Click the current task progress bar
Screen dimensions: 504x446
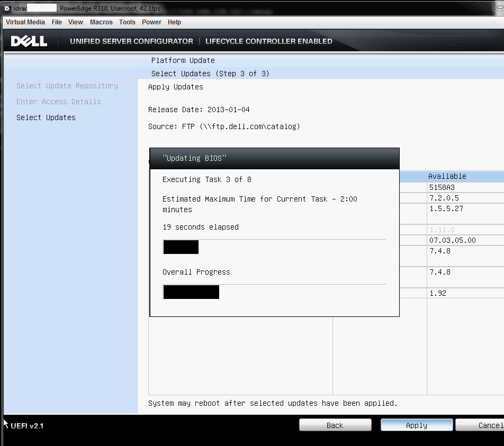[274, 247]
